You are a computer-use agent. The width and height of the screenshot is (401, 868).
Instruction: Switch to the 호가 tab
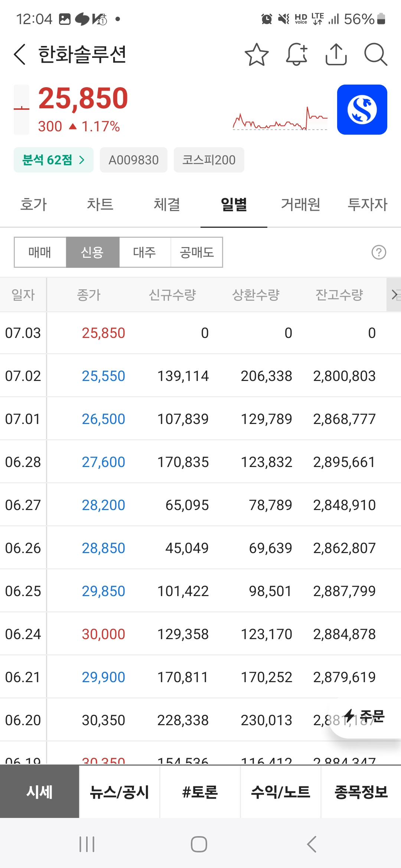point(33,204)
